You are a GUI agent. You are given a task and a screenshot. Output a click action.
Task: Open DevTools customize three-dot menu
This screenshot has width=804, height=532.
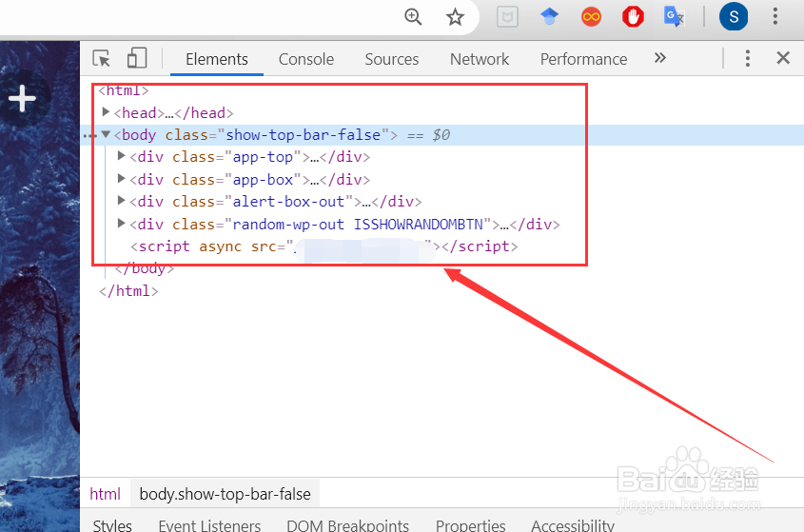click(748, 58)
